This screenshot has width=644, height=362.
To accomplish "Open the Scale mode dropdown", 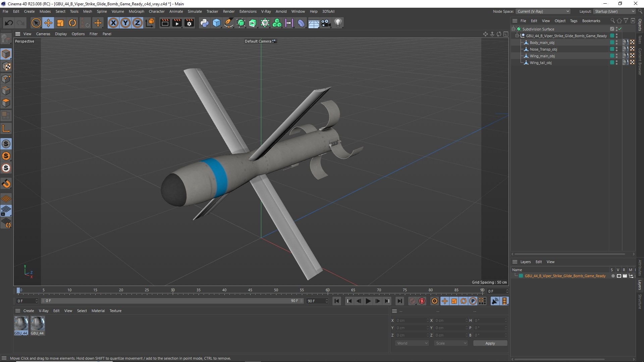I will click(x=451, y=343).
